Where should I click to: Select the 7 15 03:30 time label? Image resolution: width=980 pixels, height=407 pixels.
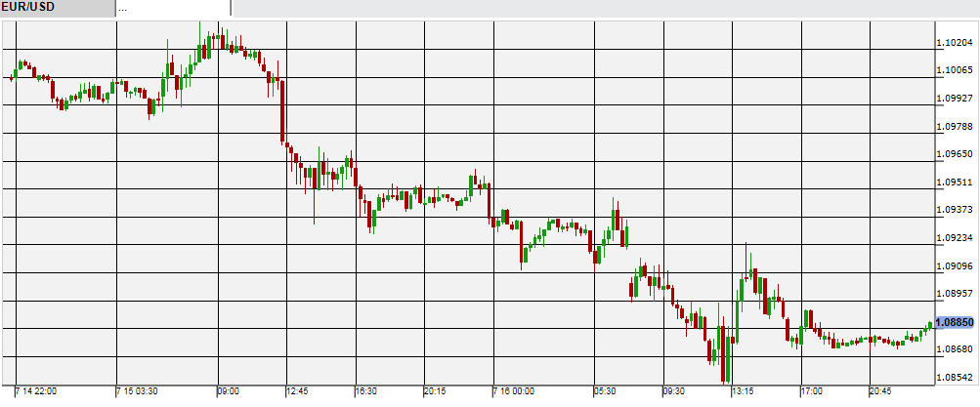[x=138, y=391]
